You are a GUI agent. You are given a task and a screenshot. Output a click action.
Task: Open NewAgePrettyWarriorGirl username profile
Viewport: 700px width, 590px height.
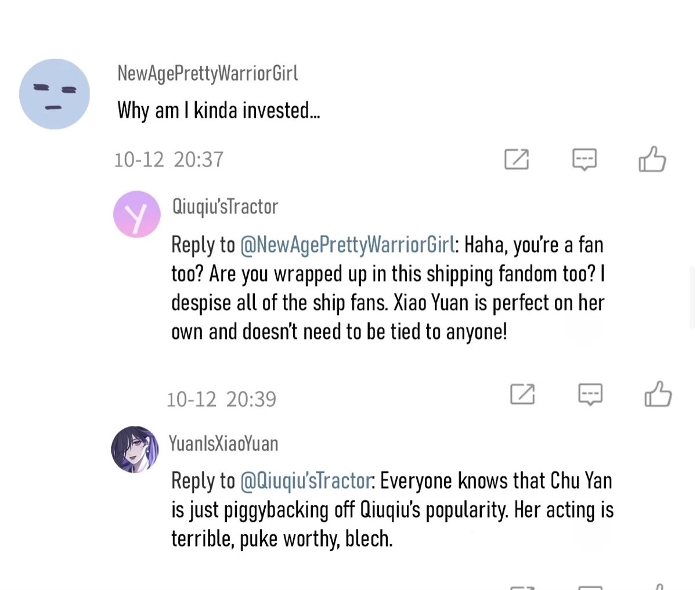pos(207,74)
